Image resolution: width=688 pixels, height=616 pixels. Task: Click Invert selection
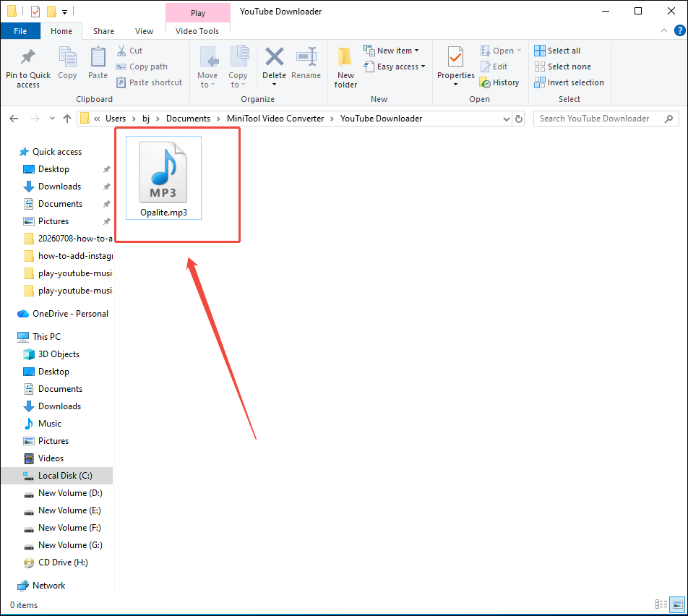(569, 82)
